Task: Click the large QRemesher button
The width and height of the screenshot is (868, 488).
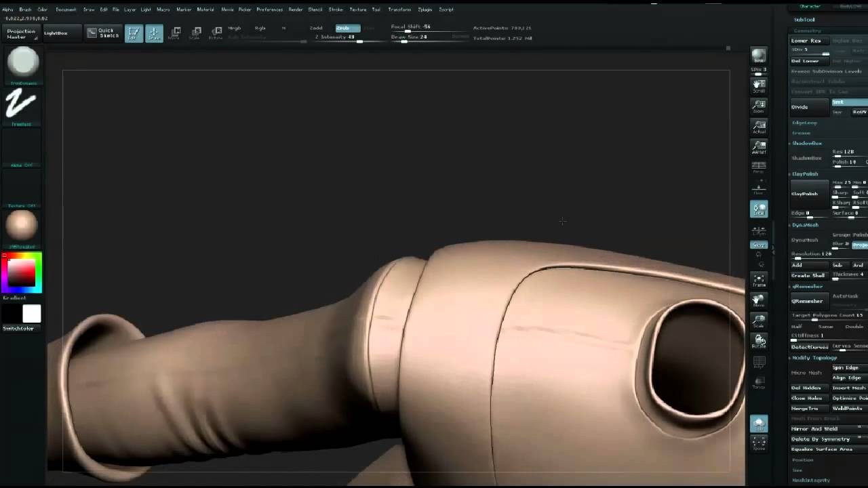Action: [810, 301]
